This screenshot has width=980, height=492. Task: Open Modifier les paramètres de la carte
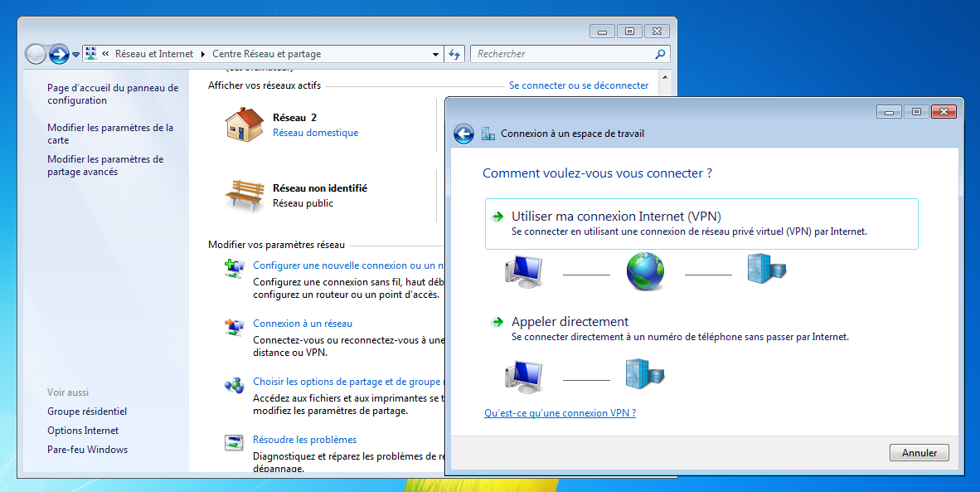click(110, 134)
